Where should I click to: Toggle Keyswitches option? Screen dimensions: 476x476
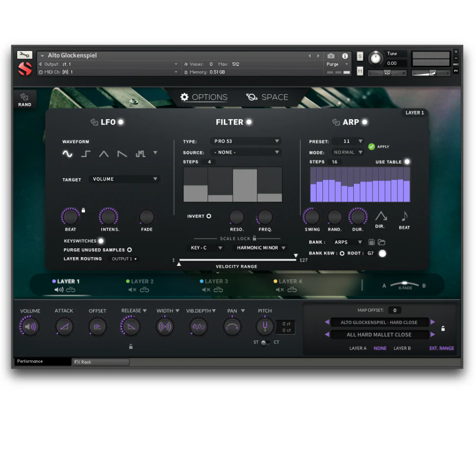[101, 241]
